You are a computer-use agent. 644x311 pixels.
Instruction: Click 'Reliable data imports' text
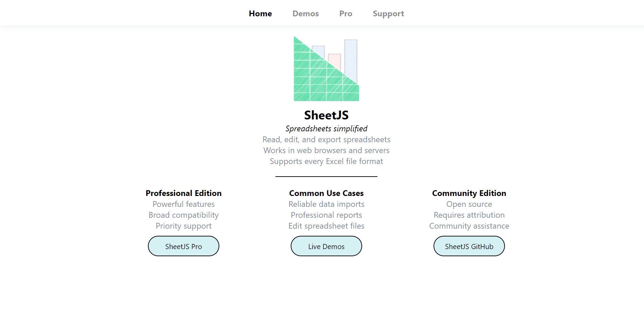pyautogui.click(x=326, y=204)
